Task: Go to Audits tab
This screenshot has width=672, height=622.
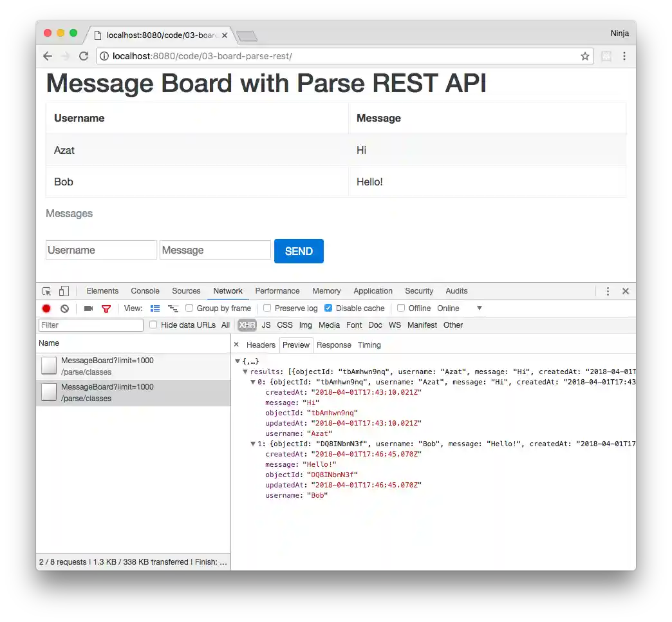Action: (456, 291)
